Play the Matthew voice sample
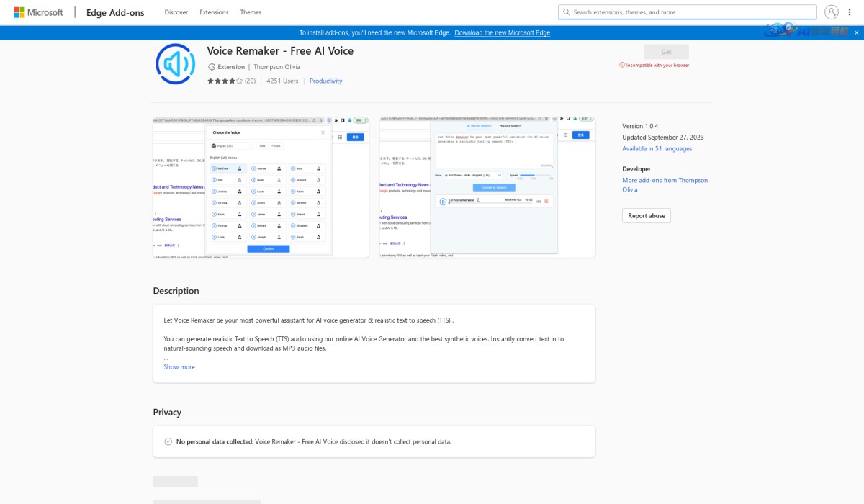 (214, 168)
